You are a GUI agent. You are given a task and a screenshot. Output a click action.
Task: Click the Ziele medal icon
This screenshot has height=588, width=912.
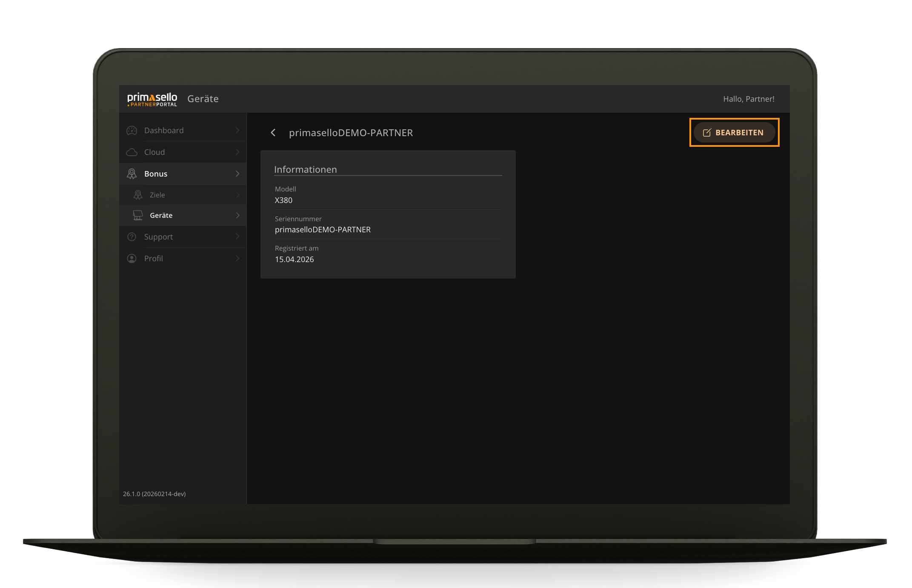138,194
